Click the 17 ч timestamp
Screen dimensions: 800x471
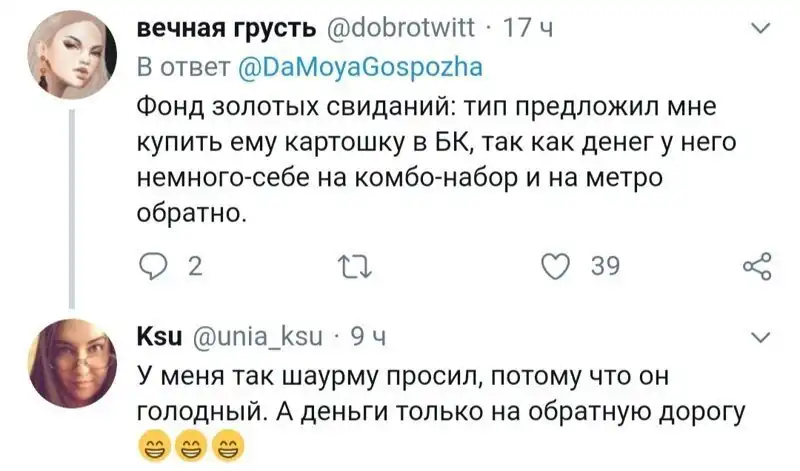pyautogui.click(x=523, y=32)
